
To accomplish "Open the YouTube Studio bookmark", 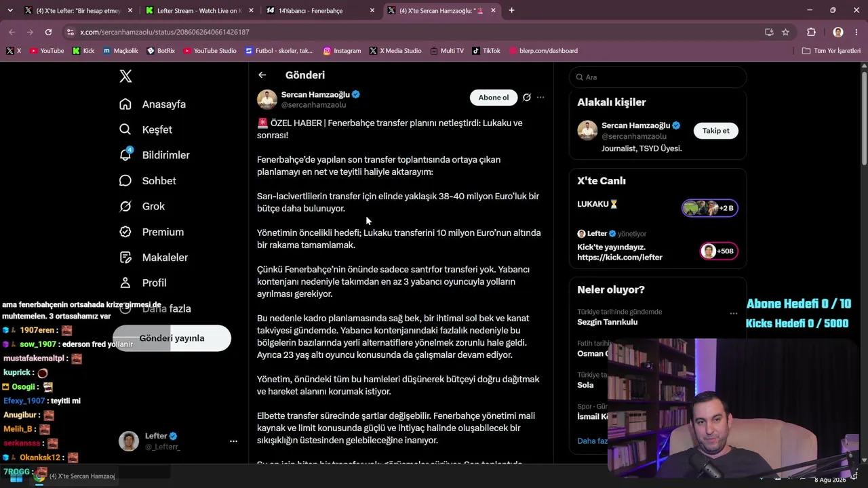I will 210,51.
